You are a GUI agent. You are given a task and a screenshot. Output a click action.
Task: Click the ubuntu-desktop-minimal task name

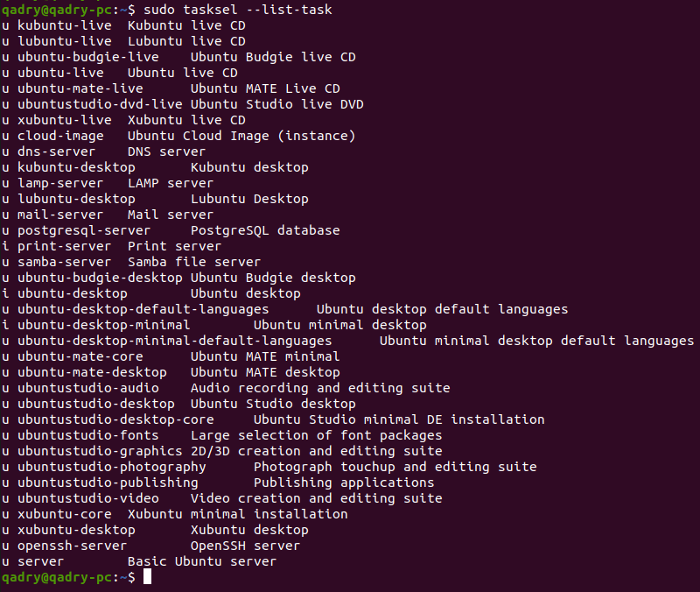[103, 325]
